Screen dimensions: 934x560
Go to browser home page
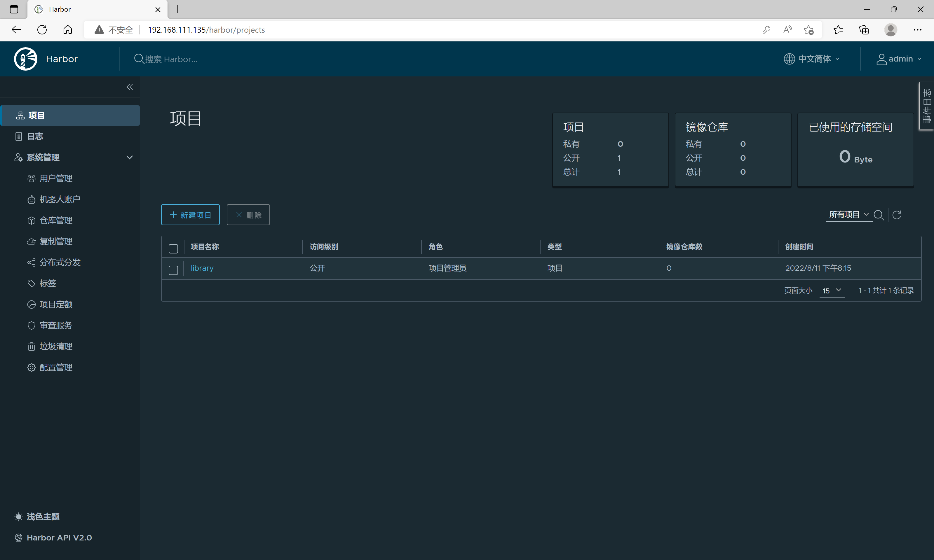point(68,30)
